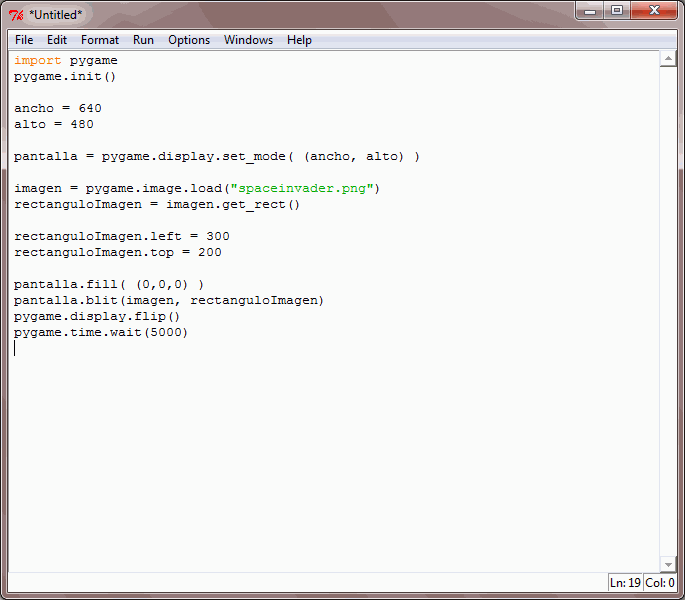Maximize the Untitled window
Image resolution: width=685 pixels, height=600 pixels.
point(617,11)
